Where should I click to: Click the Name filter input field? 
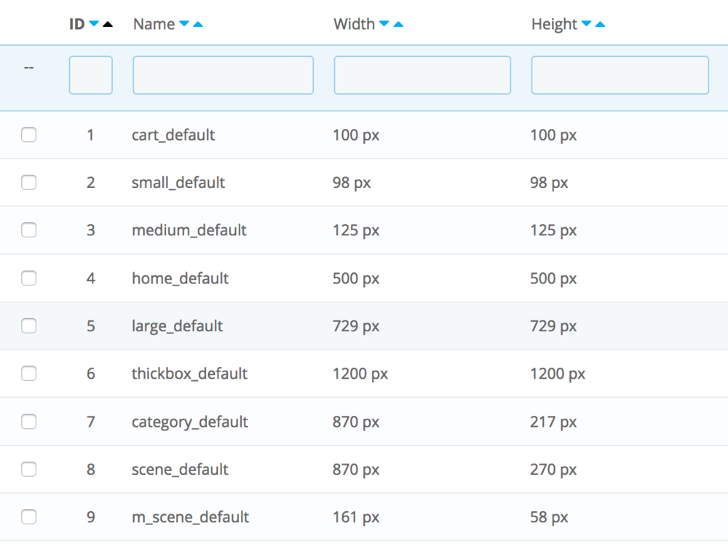222,75
